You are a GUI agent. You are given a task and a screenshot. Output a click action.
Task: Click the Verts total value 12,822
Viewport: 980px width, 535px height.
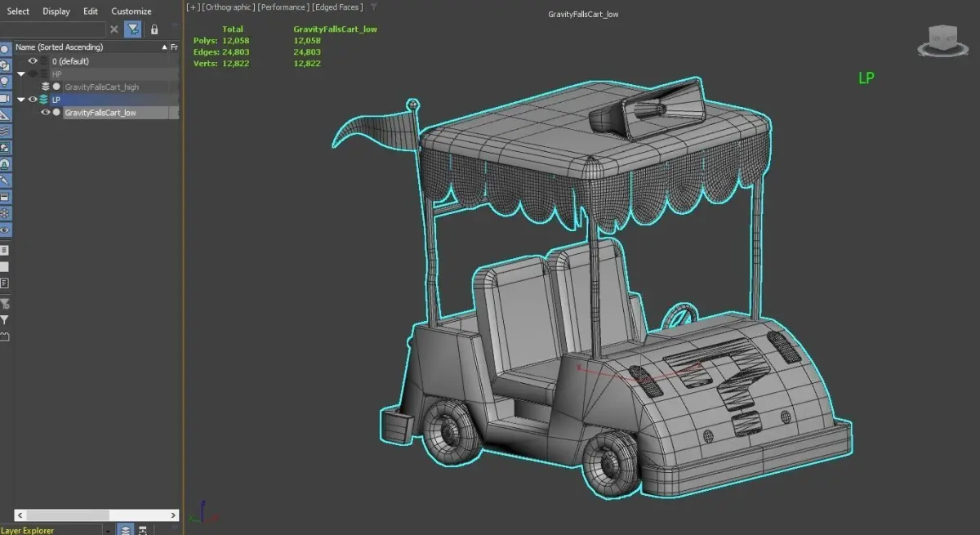[236, 64]
